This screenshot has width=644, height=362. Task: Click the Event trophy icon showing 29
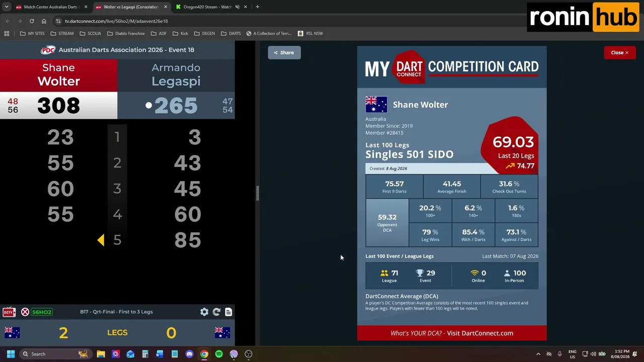420,273
